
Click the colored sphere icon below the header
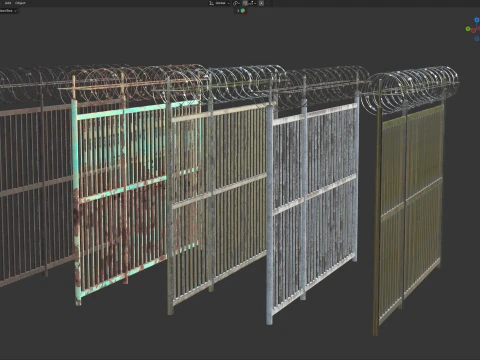[243, 11]
